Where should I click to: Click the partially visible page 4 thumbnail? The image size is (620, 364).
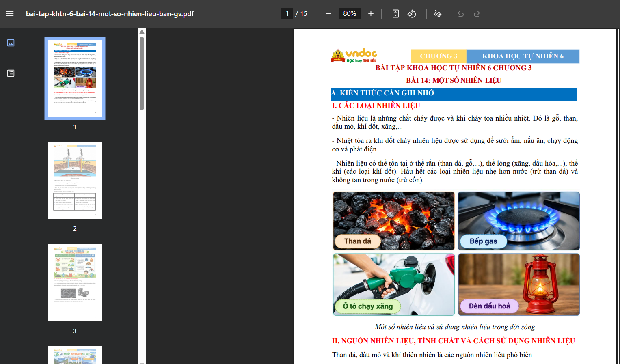pyautogui.click(x=75, y=355)
